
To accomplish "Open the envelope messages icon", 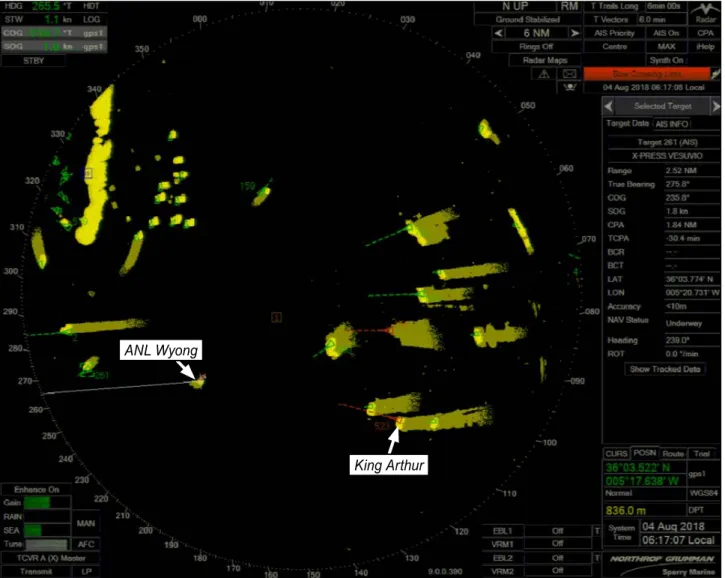I will tap(569, 74).
